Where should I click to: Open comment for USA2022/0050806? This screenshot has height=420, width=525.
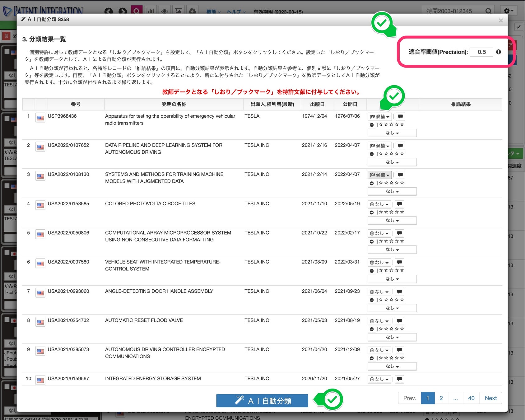pos(400,233)
